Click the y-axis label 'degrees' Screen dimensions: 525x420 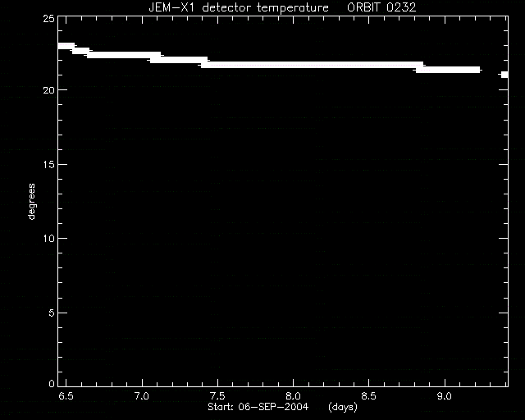[x=31, y=201]
